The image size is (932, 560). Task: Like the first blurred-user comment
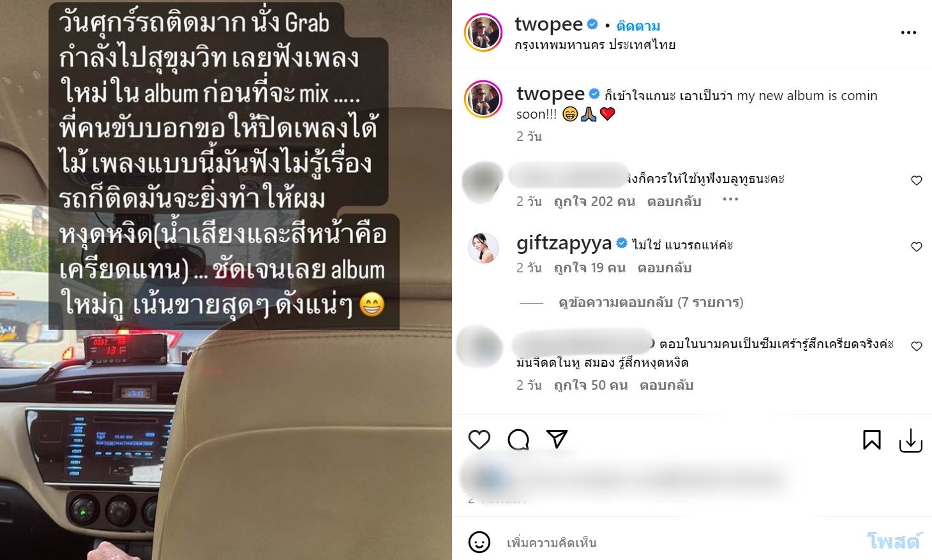[917, 181]
